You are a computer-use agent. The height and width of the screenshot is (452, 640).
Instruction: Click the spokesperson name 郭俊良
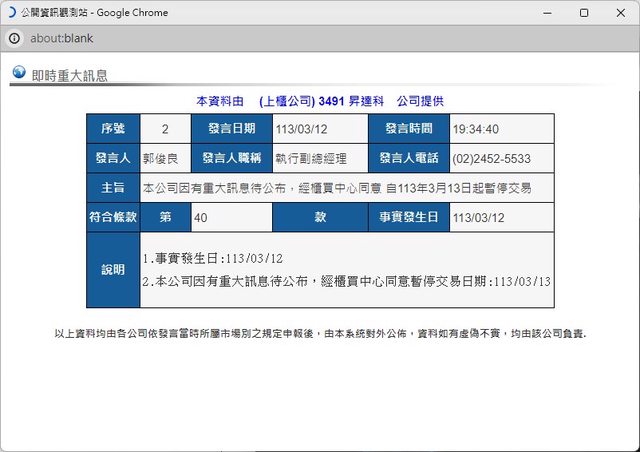point(161,158)
